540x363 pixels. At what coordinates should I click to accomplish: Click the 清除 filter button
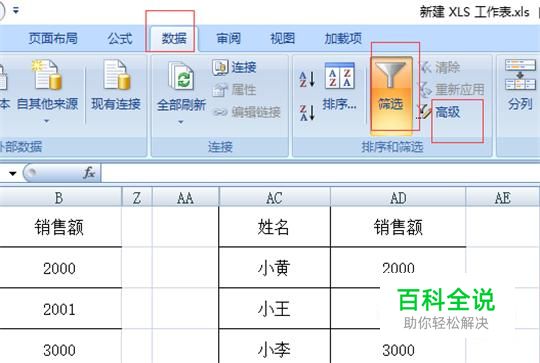pyautogui.click(x=440, y=67)
